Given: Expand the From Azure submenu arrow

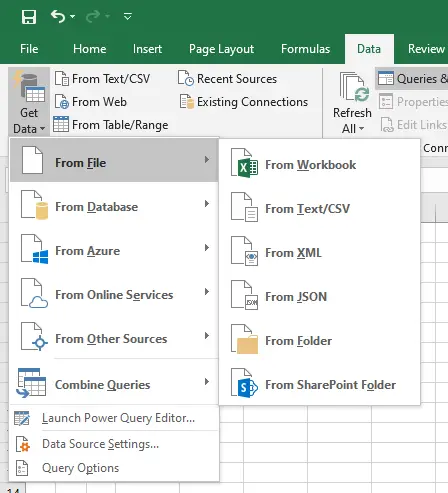Looking at the screenshot, I should pos(207,248).
